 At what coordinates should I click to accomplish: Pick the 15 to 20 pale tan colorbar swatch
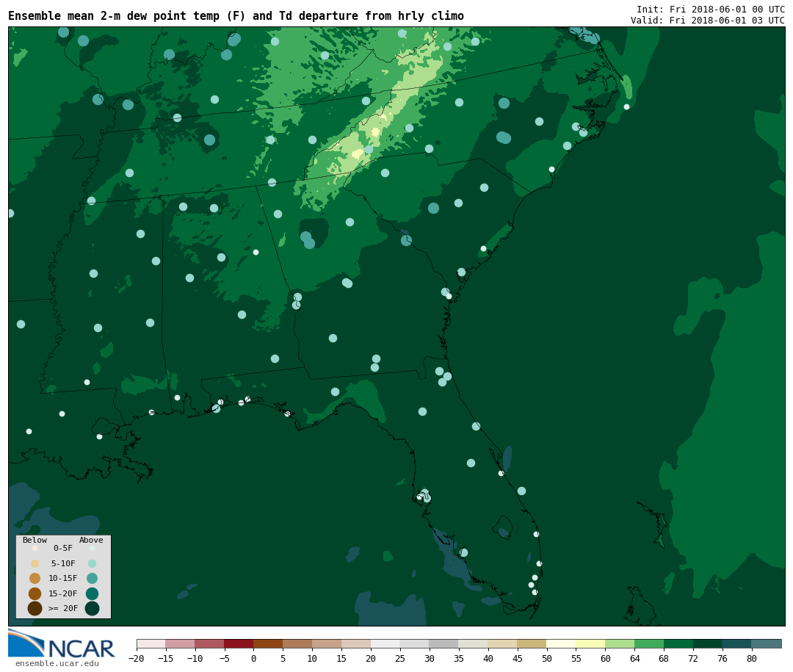pos(356,643)
